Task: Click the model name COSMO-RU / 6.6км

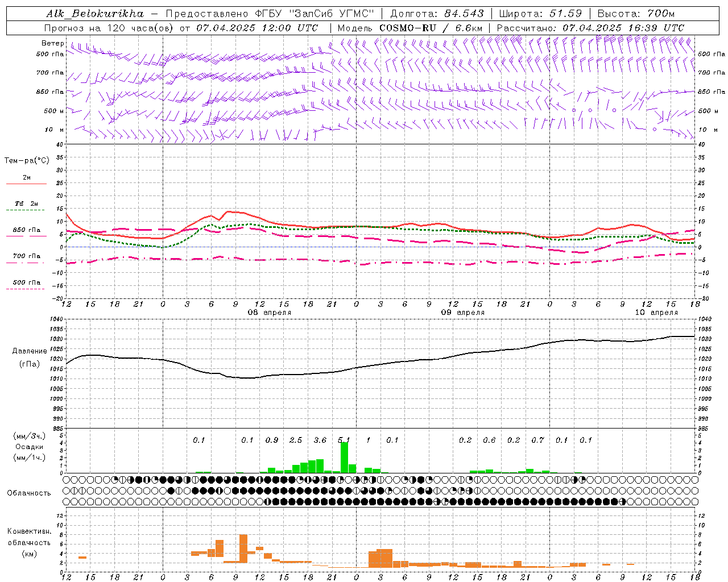Action: [431, 28]
